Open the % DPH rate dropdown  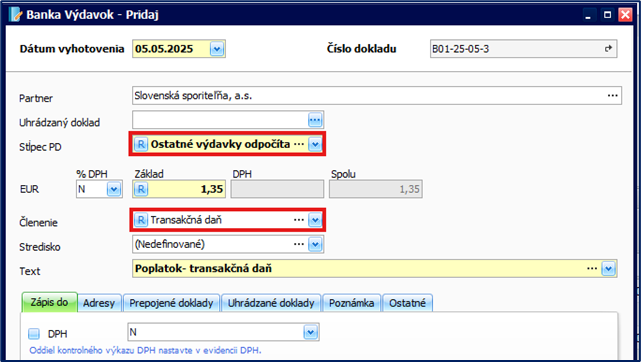(114, 189)
